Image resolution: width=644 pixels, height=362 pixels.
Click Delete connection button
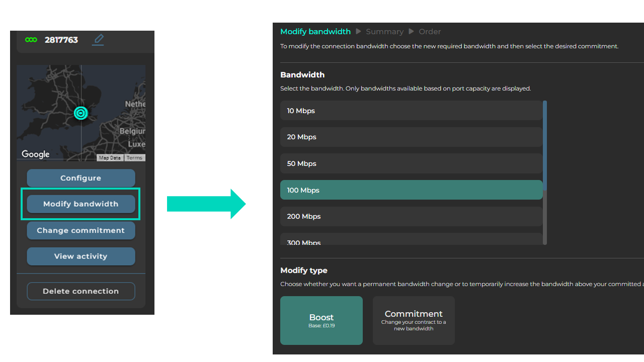click(80, 291)
